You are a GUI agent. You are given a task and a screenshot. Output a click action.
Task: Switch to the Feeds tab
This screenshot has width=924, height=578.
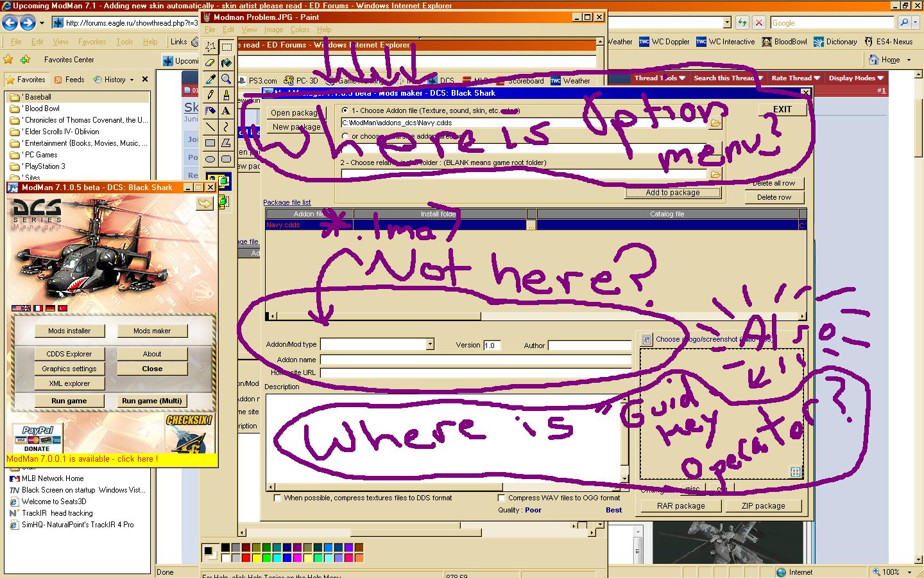pyautogui.click(x=69, y=80)
